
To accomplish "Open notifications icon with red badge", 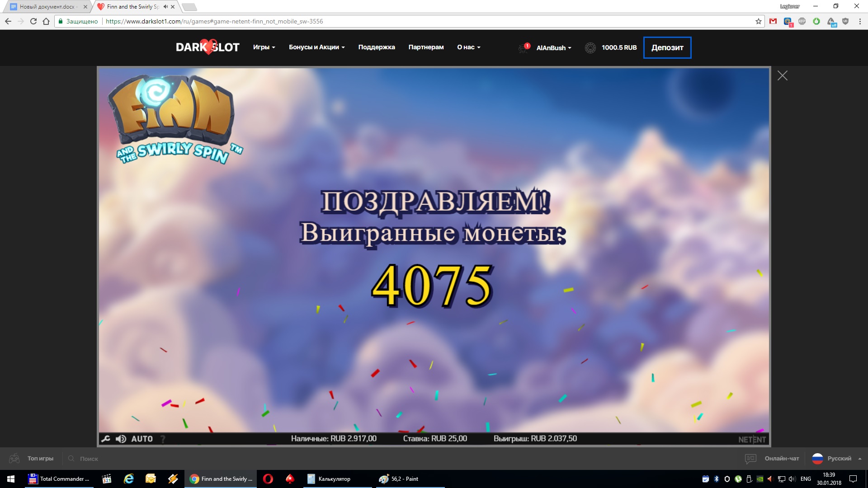I will tap(524, 48).
